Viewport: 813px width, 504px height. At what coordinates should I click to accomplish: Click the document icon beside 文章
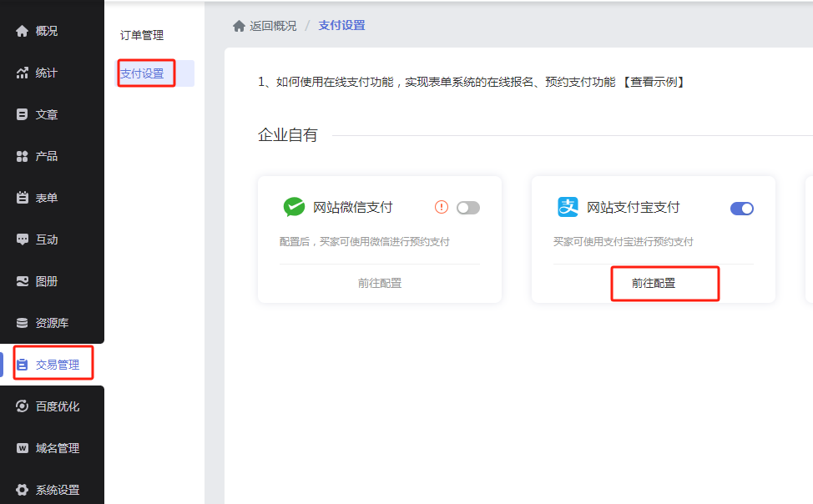(22, 114)
